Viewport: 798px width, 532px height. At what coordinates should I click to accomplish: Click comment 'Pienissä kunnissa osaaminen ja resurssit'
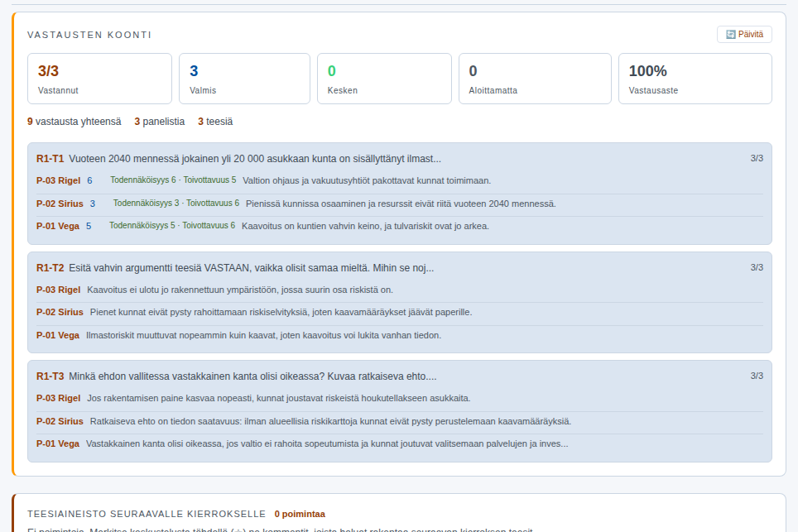(401, 204)
